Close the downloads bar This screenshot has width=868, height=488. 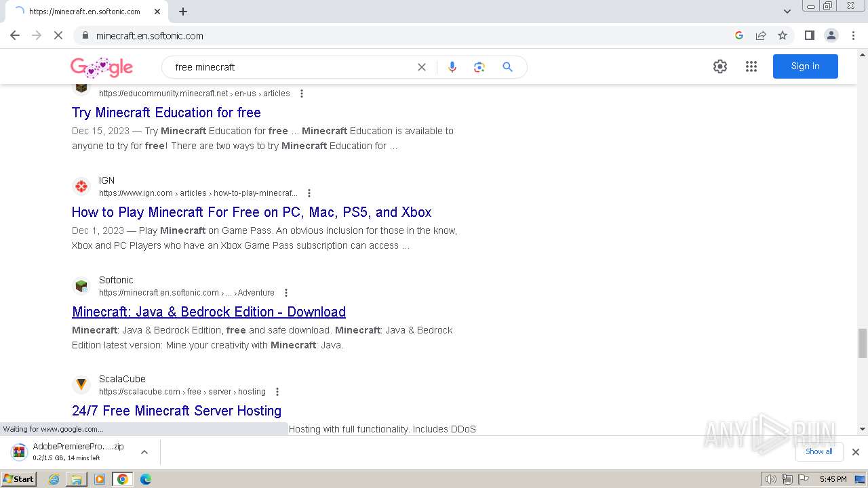(856, 452)
